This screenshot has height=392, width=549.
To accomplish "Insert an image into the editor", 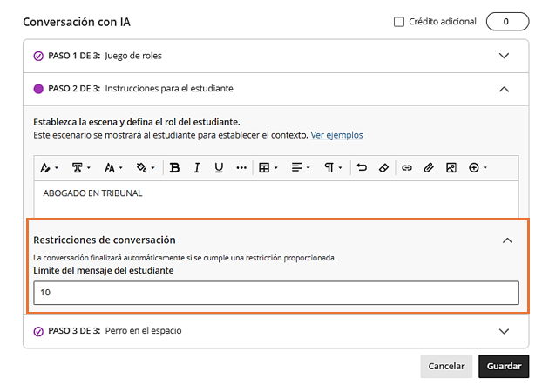I will pyautogui.click(x=451, y=167).
